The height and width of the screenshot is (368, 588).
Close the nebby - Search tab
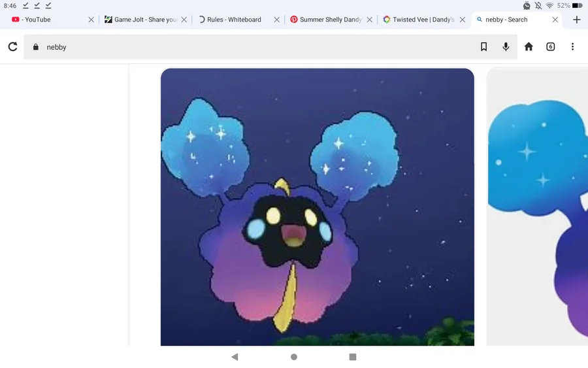[555, 20]
